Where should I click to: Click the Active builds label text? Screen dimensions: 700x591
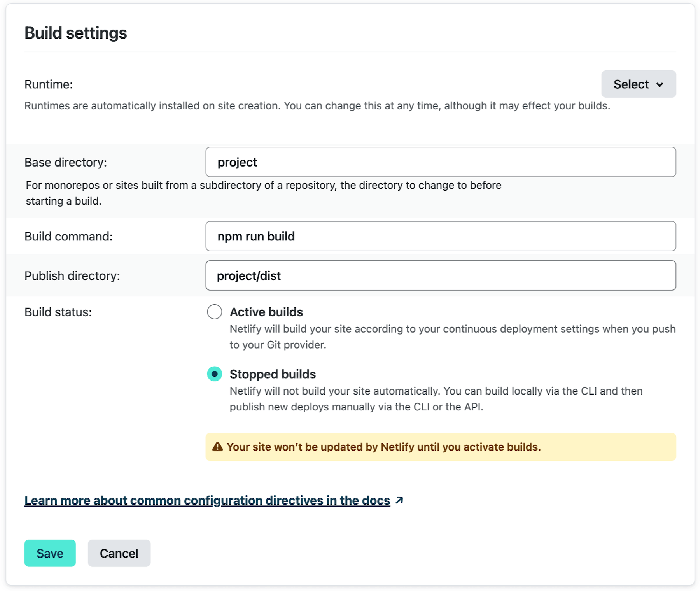click(266, 312)
